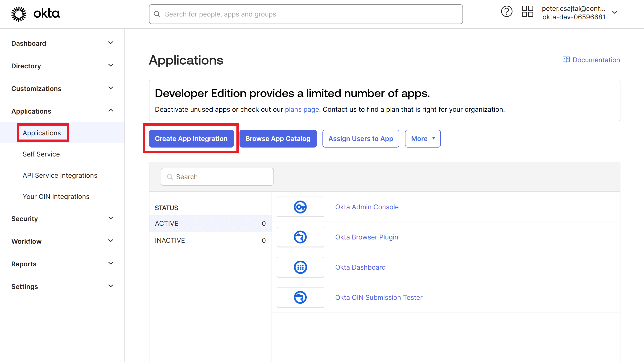644x362 pixels.
Task: Click the Okta Browser Plugin globe icon
Action: coord(300,237)
